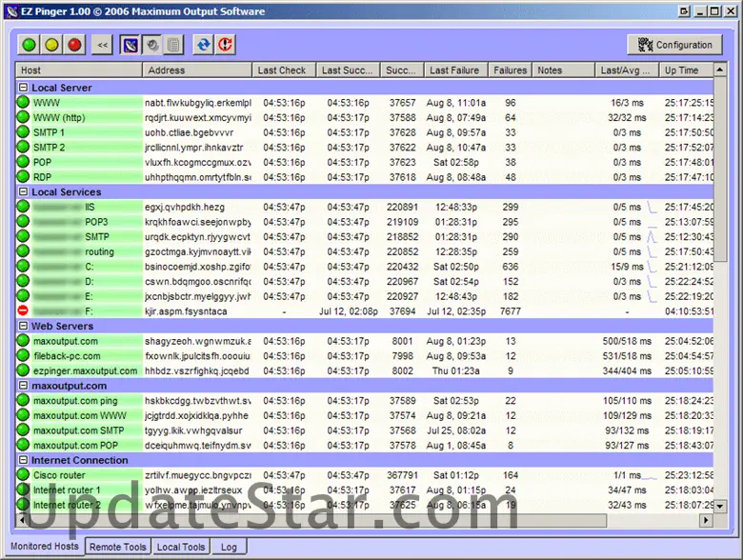
Task: Click the green status icon for IIS row
Action: pos(23,207)
